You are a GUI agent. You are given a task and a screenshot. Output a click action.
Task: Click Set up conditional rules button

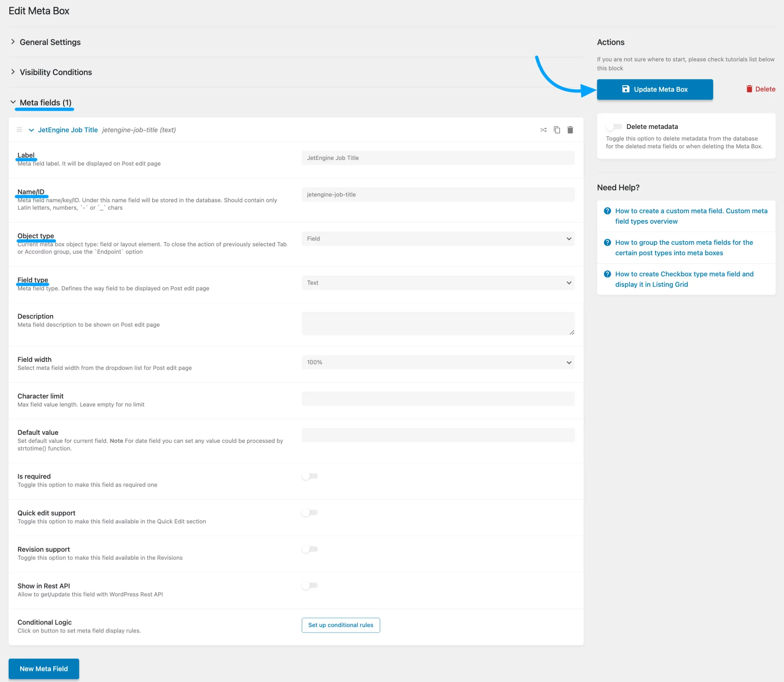[x=341, y=625]
